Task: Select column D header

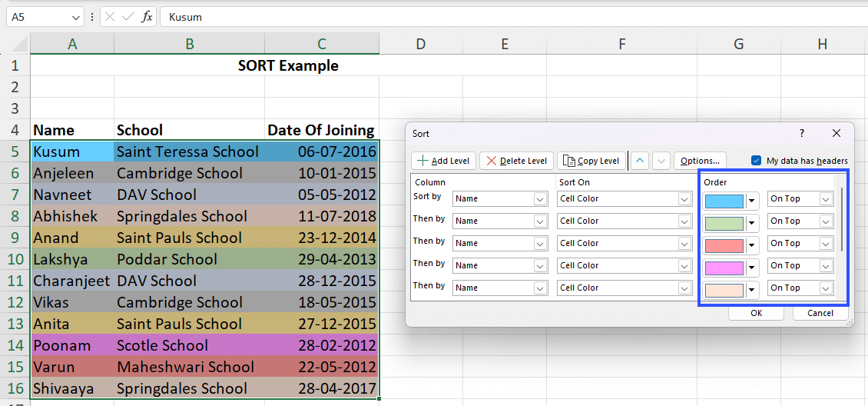Action: coord(421,44)
